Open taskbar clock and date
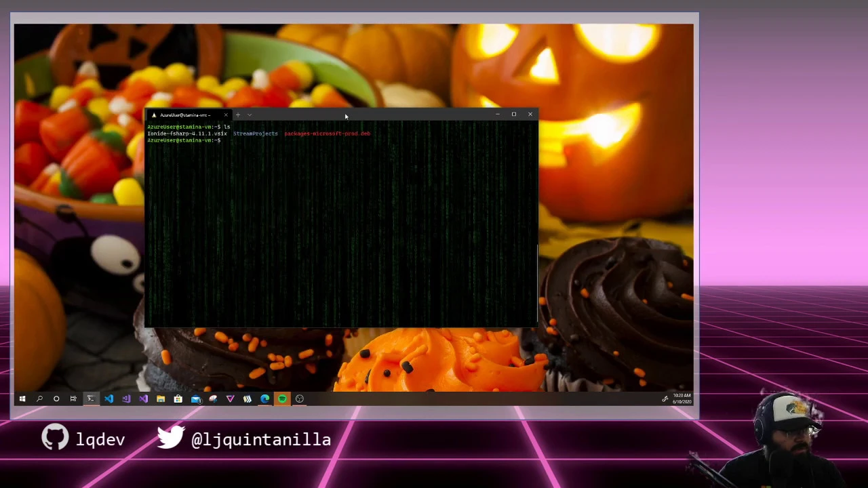868x488 pixels. pos(682,399)
